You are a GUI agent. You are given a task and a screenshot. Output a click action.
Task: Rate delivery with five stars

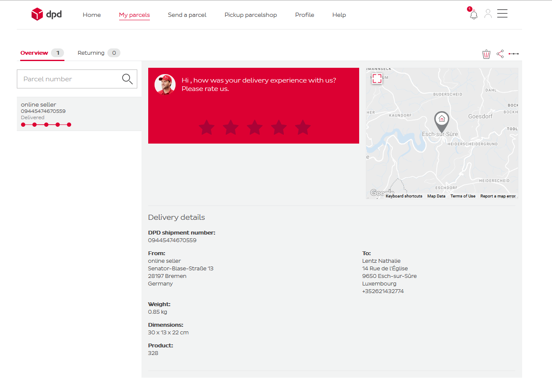pyautogui.click(x=303, y=127)
